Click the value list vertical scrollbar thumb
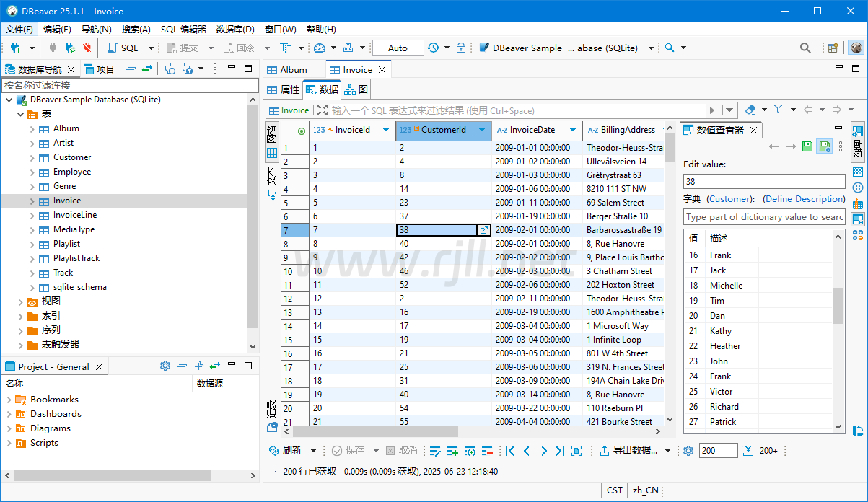Viewport: 868px width, 502px height. pyautogui.click(x=838, y=305)
